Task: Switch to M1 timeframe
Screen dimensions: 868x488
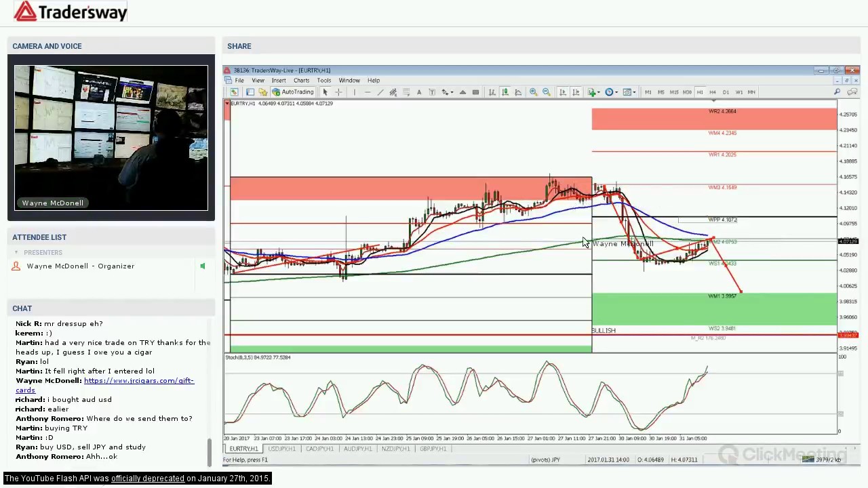Action: click(x=648, y=92)
